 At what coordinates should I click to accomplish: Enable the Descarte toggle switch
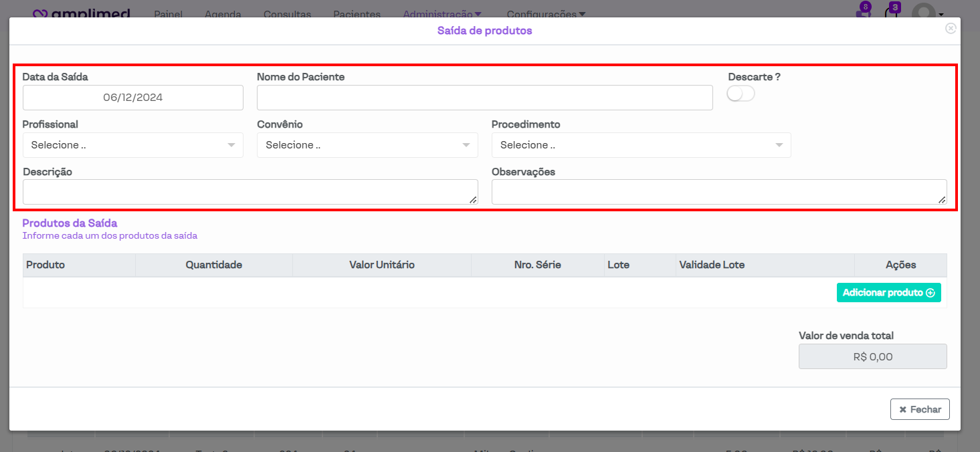click(x=741, y=94)
